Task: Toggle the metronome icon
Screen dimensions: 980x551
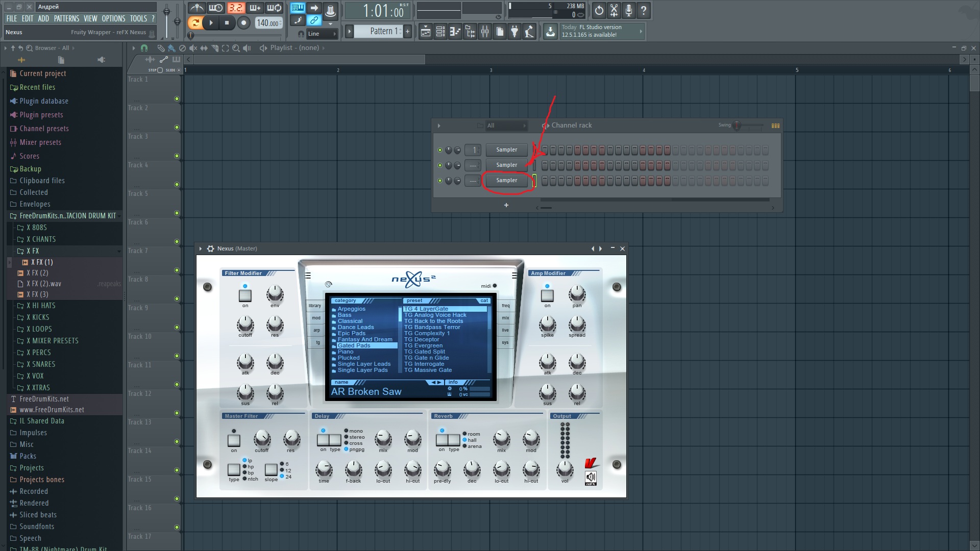Action: 197,8
